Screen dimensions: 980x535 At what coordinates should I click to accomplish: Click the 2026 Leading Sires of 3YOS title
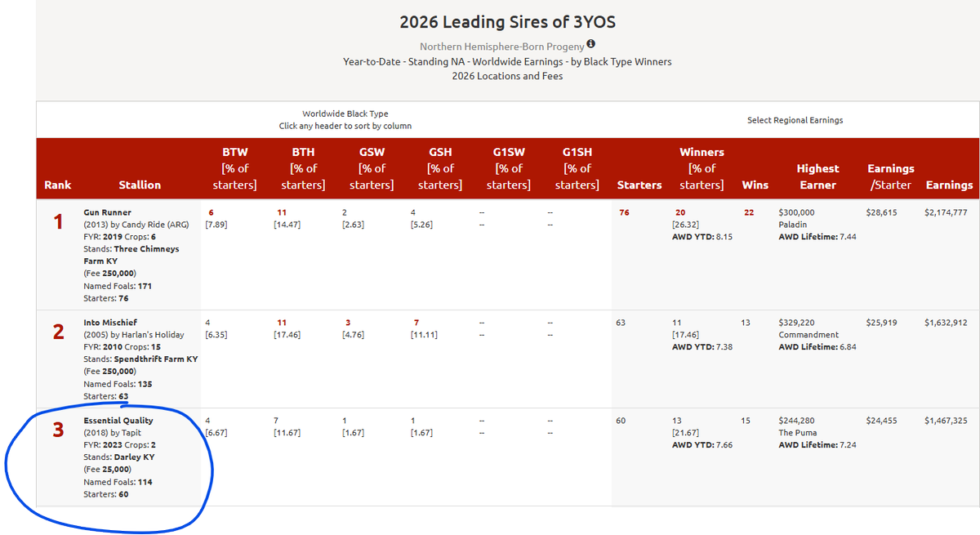point(508,22)
